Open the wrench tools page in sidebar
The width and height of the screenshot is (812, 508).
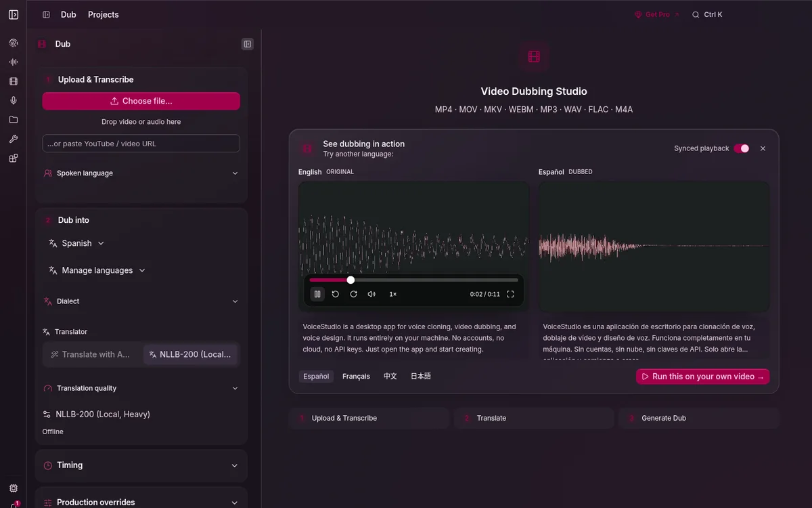(x=14, y=139)
